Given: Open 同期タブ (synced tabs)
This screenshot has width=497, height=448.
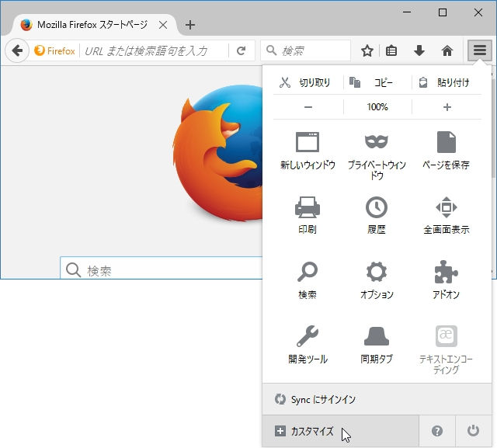Looking at the screenshot, I should (376, 345).
